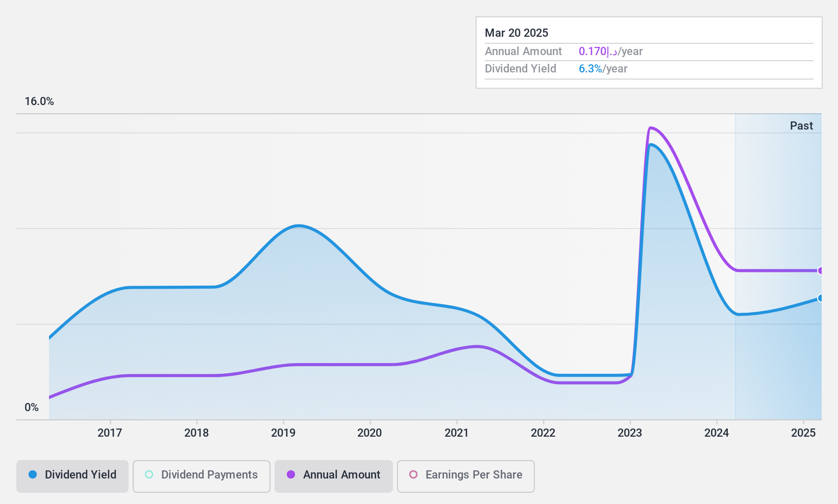Select the blue Dividend Yield endpoint marker
838x504 pixels.
820,298
